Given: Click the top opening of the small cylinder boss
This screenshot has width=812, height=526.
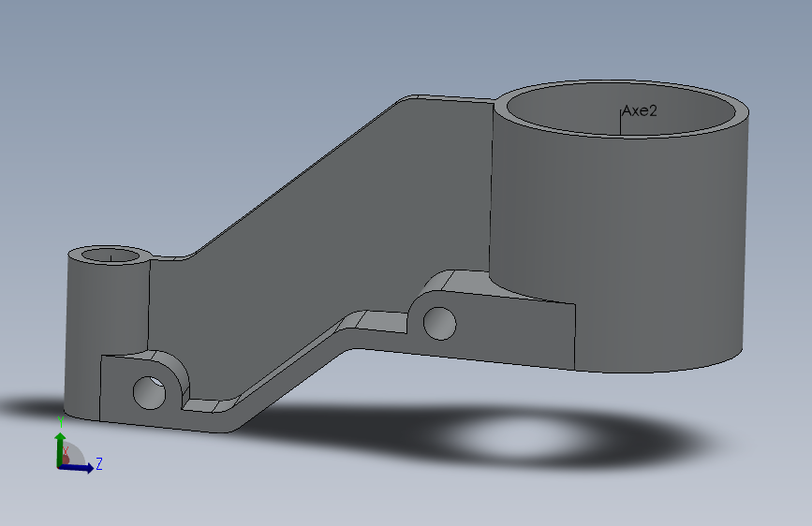Looking at the screenshot, I should tap(111, 256).
